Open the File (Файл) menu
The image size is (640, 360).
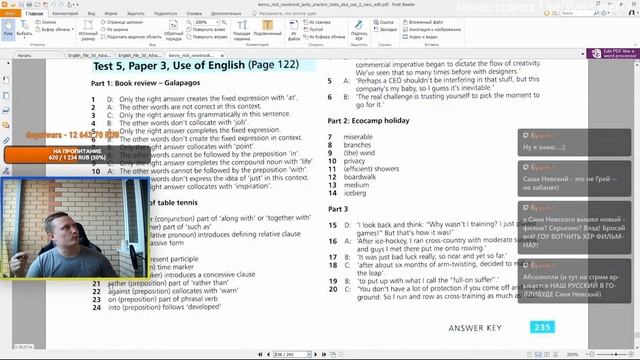[10, 13]
